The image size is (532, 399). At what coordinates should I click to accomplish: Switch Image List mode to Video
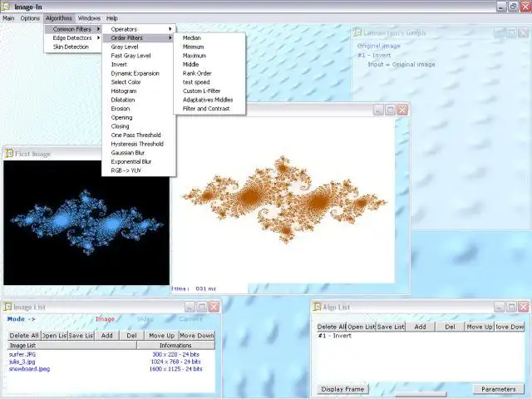(x=145, y=319)
